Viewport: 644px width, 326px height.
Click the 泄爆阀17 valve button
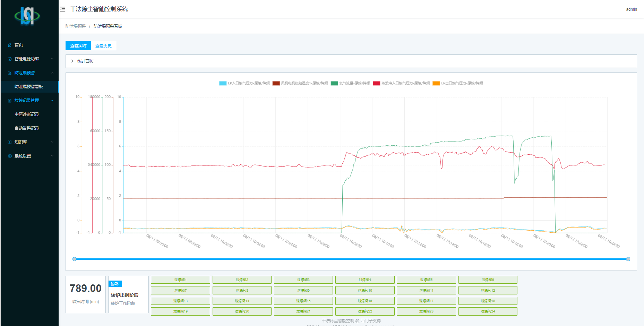click(x=426, y=301)
